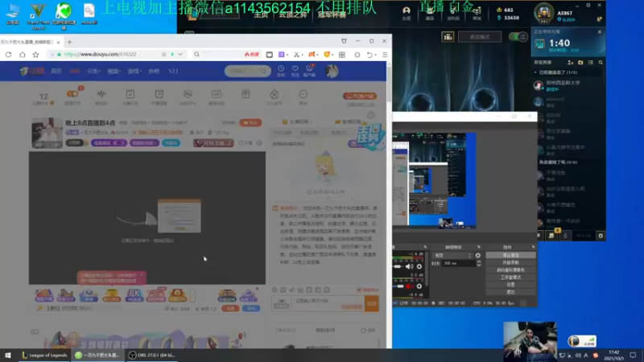Click Douyu chat message input field
Image resolution: width=644 pixels, height=362 pixels.
327,304
